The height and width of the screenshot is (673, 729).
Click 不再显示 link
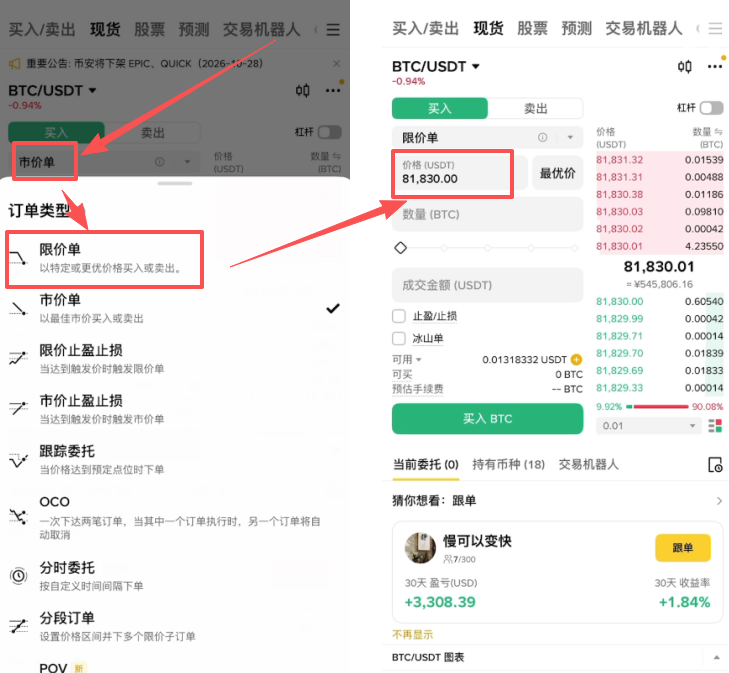pos(412,634)
